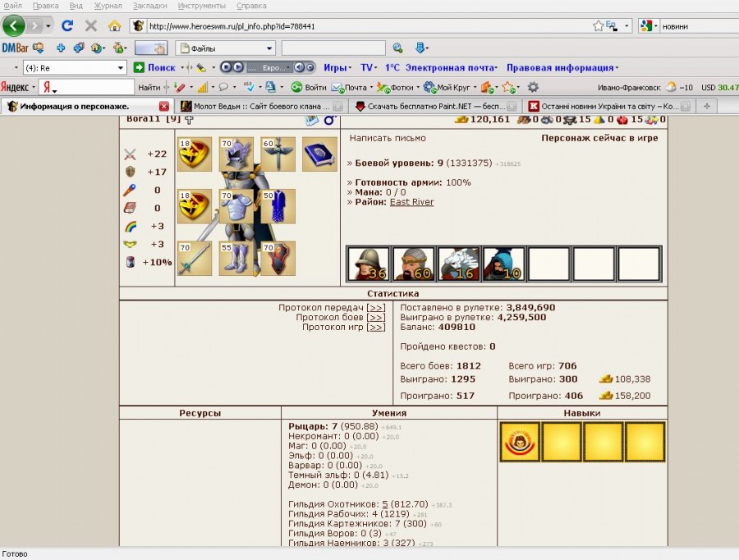The image size is (739, 560).
Task: Open Электронная почта dropdown menu
Action: pos(451,67)
